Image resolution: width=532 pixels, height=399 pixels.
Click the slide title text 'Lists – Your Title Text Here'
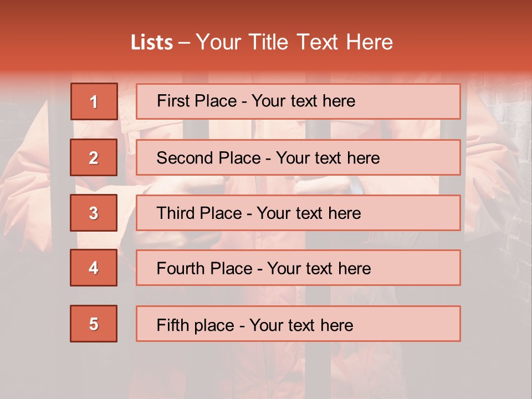(262, 42)
